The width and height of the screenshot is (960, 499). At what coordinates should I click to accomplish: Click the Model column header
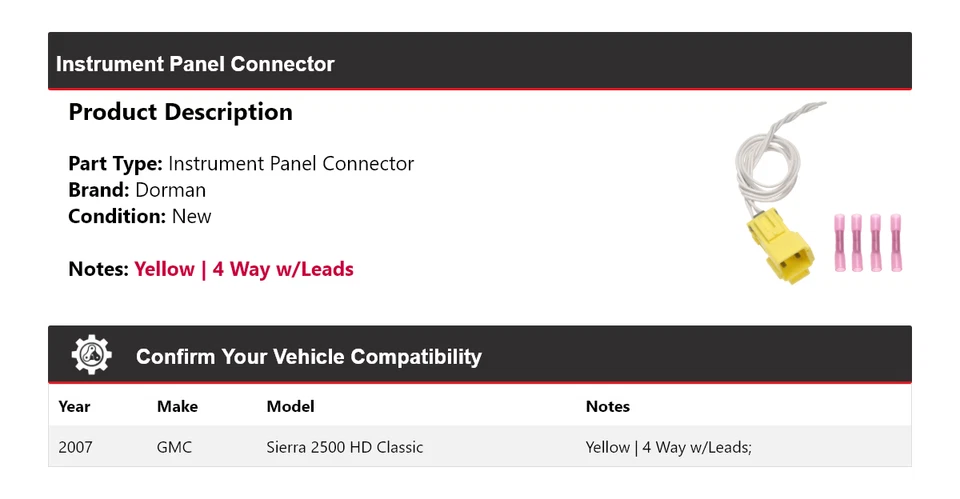tap(290, 406)
